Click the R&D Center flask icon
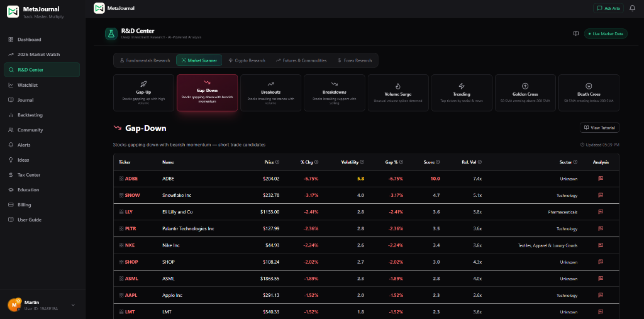The height and width of the screenshot is (319, 644). pyautogui.click(x=111, y=34)
